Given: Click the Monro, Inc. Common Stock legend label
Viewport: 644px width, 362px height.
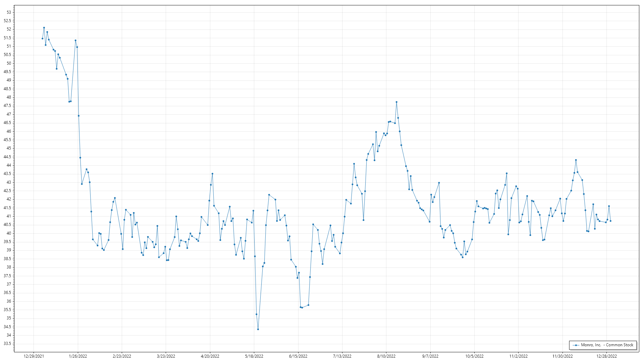Looking at the screenshot, I should click(x=607, y=345).
